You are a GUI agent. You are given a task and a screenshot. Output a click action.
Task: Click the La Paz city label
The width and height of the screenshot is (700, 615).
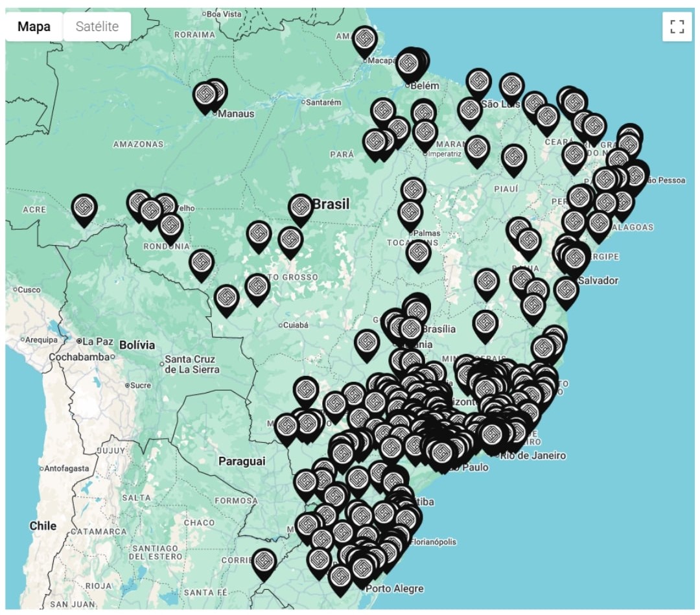(x=98, y=341)
